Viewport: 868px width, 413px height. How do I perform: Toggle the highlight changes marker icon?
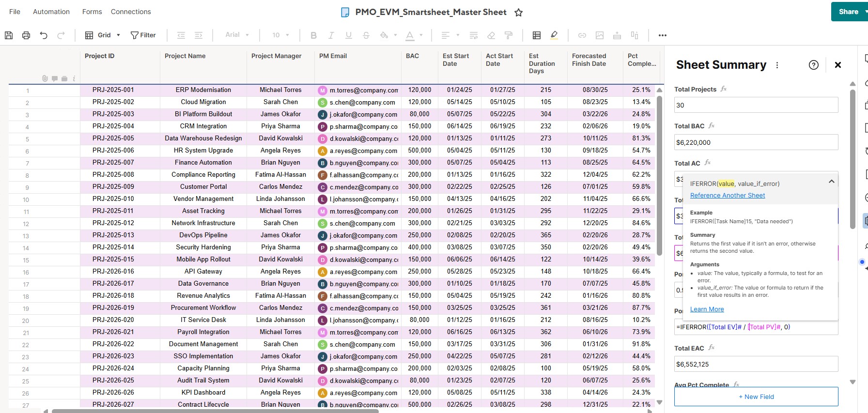[x=554, y=35]
